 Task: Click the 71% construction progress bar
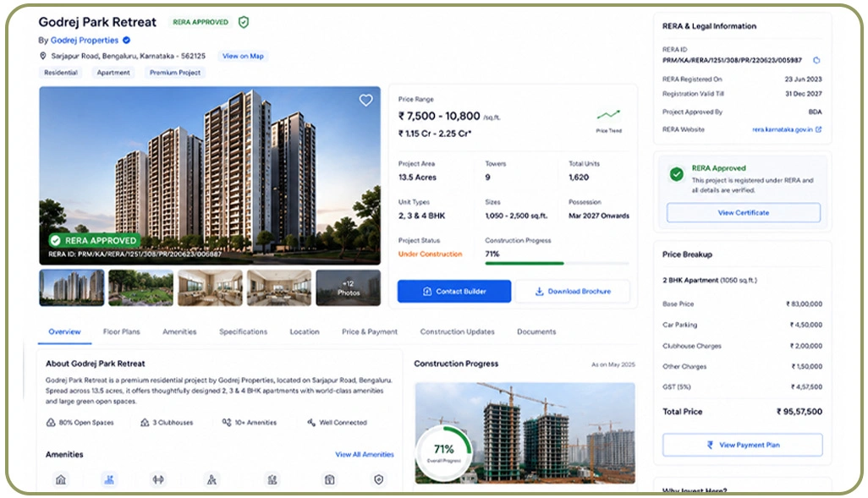557,264
